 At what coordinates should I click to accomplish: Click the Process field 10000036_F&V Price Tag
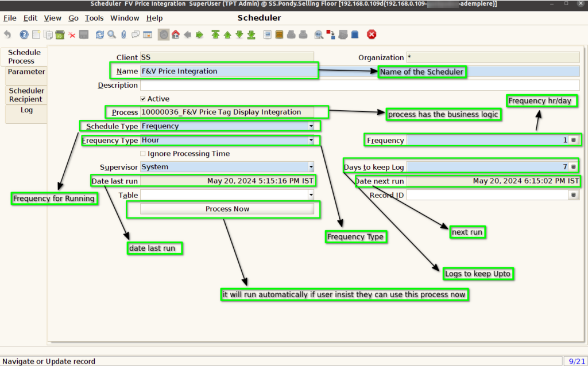227,112
